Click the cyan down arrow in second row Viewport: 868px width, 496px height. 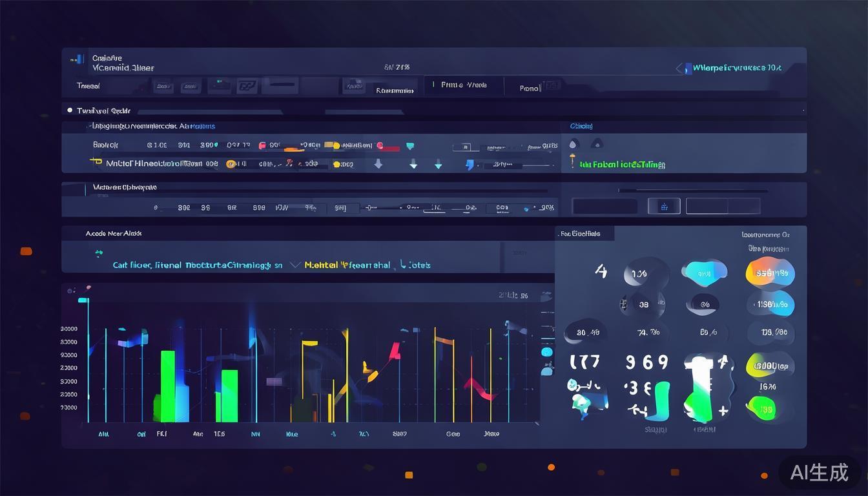438,165
